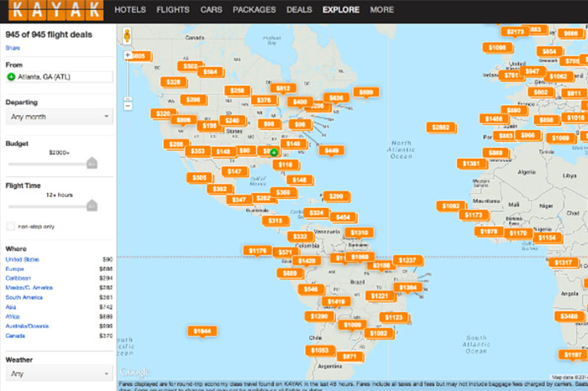Image resolution: width=588 pixels, height=391 pixels.
Task: Click the Budget slider handle
Action: [x=92, y=163]
